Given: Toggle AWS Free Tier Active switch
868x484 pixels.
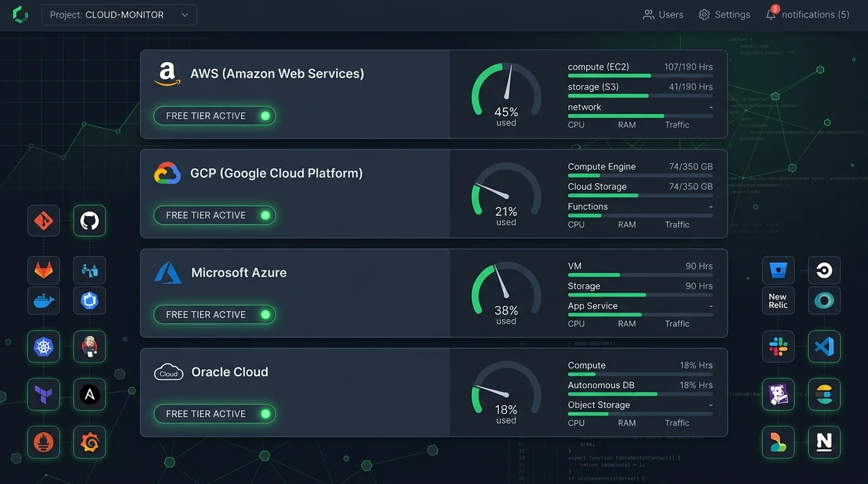Looking at the screenshot, I should [214, 116].
